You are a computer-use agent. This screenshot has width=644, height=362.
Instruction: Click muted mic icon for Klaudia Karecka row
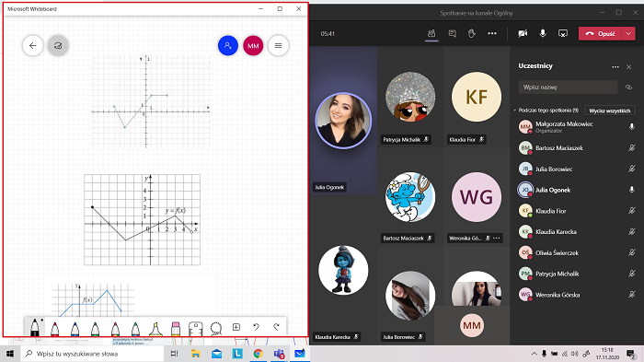[632, 231]
